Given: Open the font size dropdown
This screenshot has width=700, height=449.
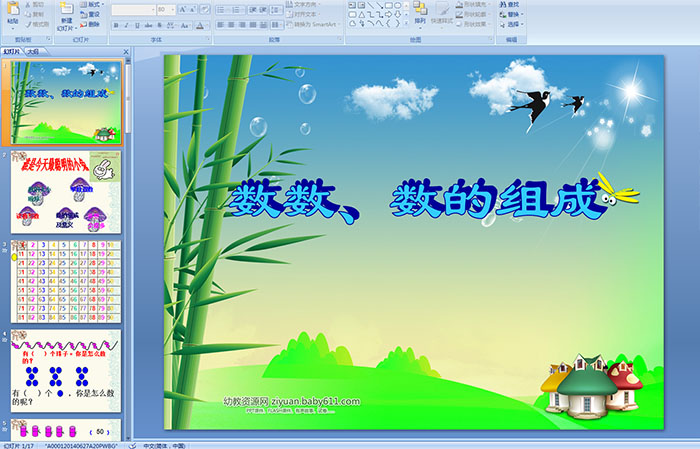Looking at the screenshot, I should pyautogui.click(x=172, y=9).
